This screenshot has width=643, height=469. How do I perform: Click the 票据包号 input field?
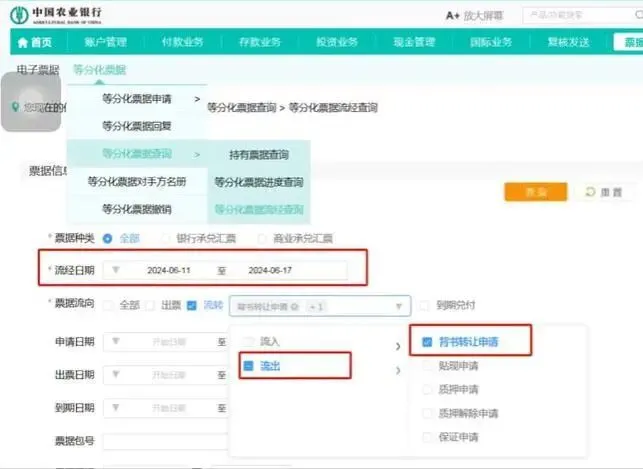coord(166,441)
